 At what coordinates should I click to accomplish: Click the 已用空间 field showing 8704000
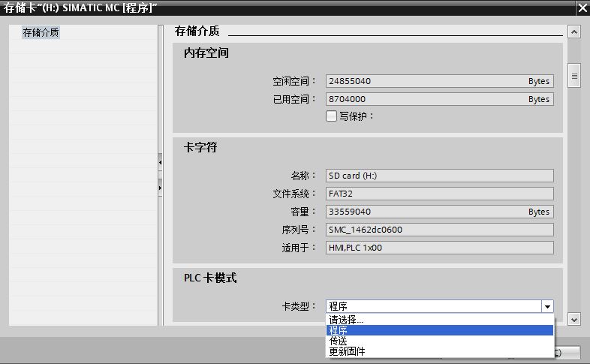439,99
